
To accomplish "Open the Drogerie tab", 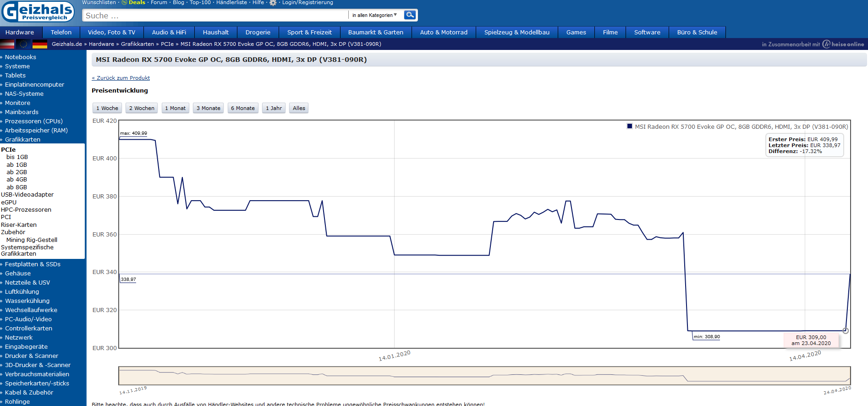I will tap(258, 32).
